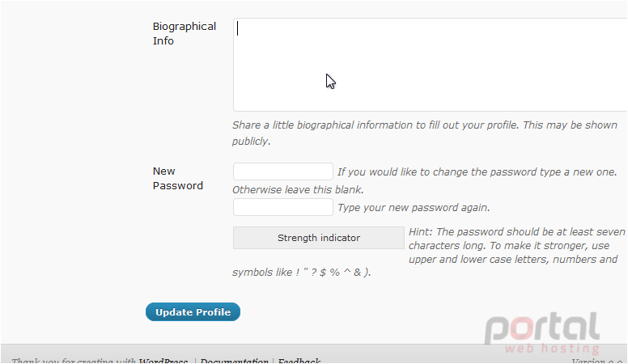Click the Strength indicator box
This screenshot has height=364, width=628.
coord(318,238)
